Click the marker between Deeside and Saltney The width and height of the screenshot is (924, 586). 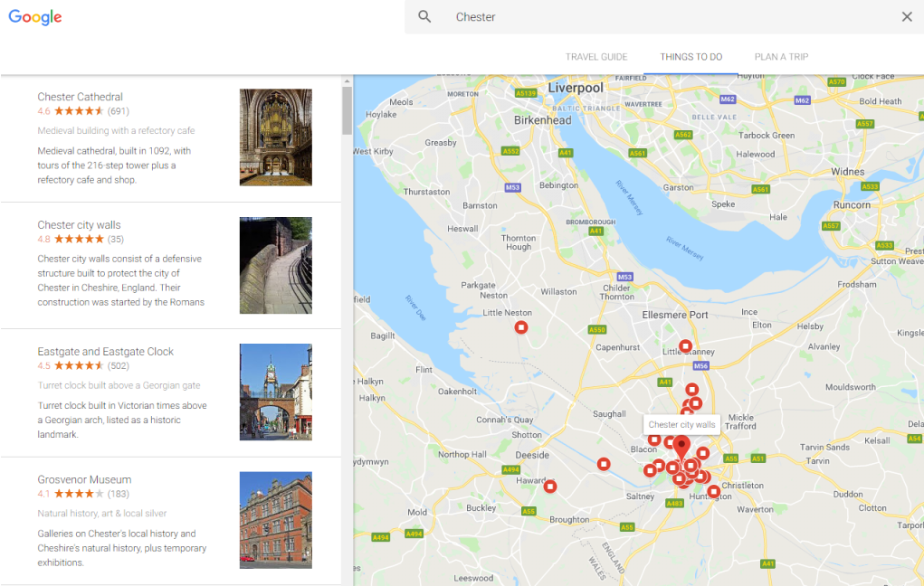click(x=604, y=464)
